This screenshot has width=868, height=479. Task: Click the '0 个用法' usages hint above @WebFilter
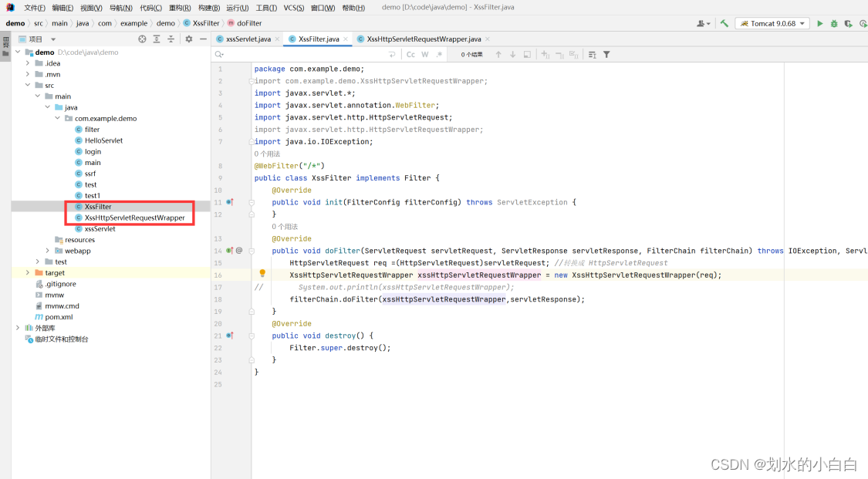268,153
